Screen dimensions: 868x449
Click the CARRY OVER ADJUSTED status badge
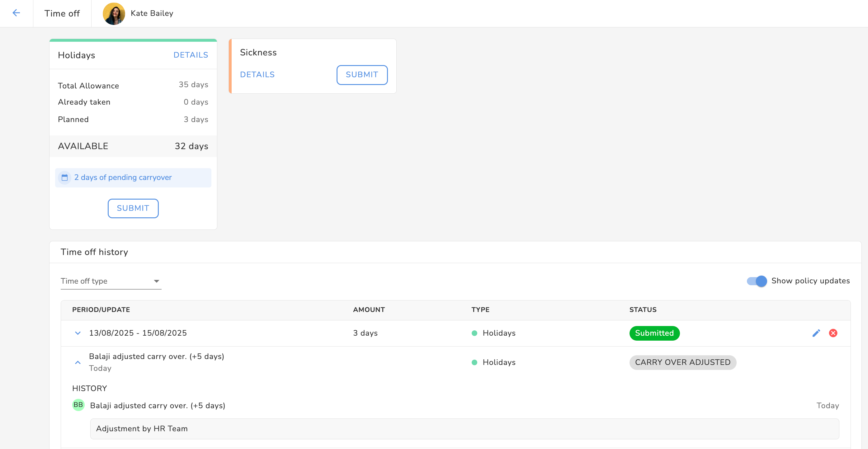point(682,362)
